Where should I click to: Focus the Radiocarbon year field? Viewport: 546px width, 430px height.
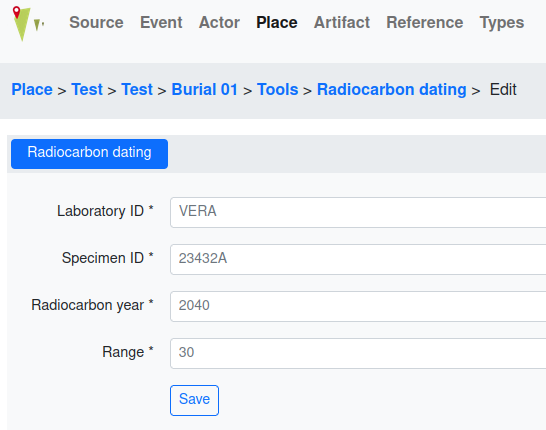click(x=358, y=306)
